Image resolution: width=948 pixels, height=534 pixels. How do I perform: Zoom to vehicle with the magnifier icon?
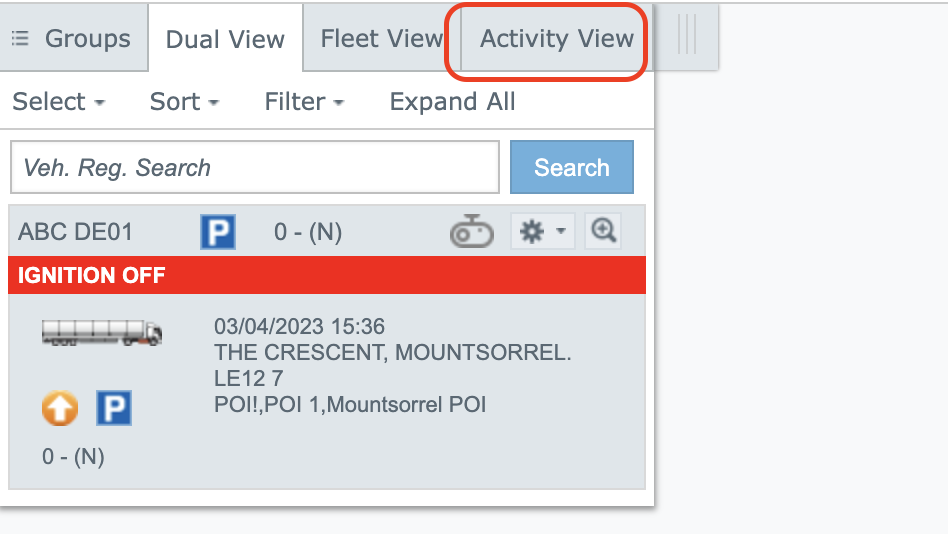click(603, 232)
